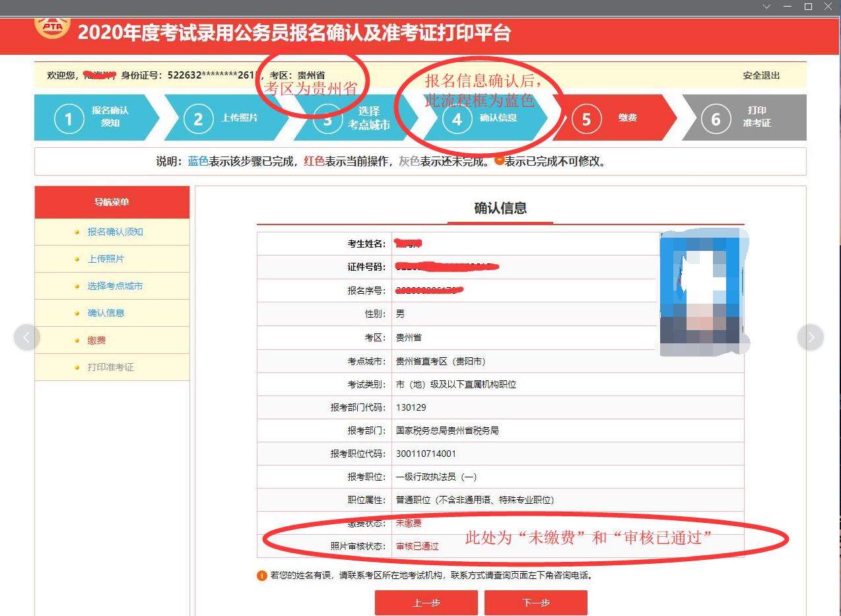
Task: Go to previous image with left arrow
Action: 27,337
